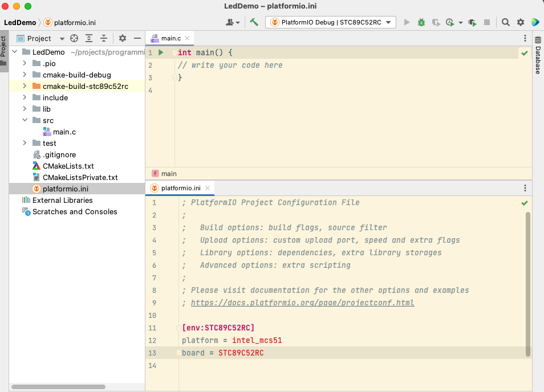The image size is (544, 392).
Task: Expand all items in Project panel
Action: (89, 38)
